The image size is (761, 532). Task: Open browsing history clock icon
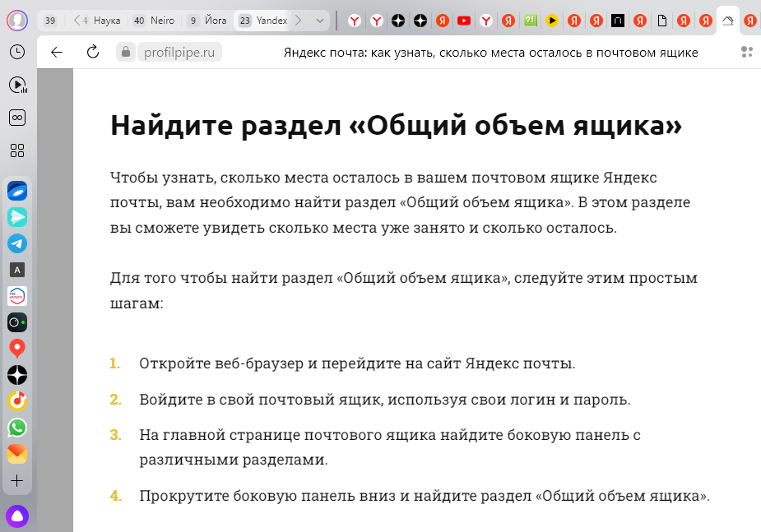coord(17,52)
